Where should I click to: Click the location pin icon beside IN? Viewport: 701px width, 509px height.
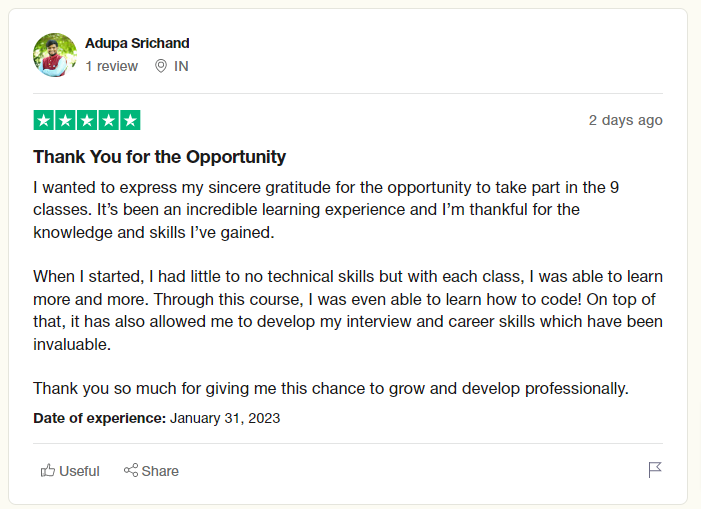[161, 66]
